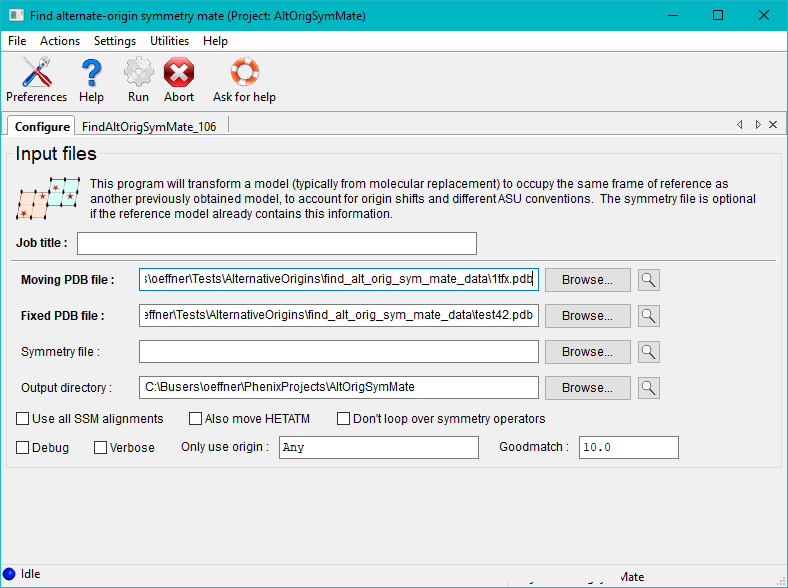Click Browse for the Symmetry file

[x=587, y=352]
